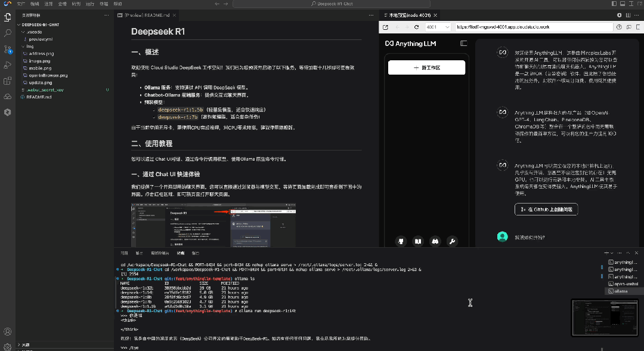Click the New Workspace button
644x351 pixels.
pos(426,67)
